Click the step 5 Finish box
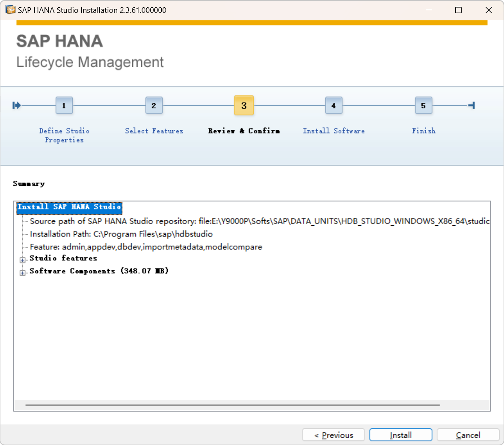This screenshot has height=445, width=504. point(423,105)
